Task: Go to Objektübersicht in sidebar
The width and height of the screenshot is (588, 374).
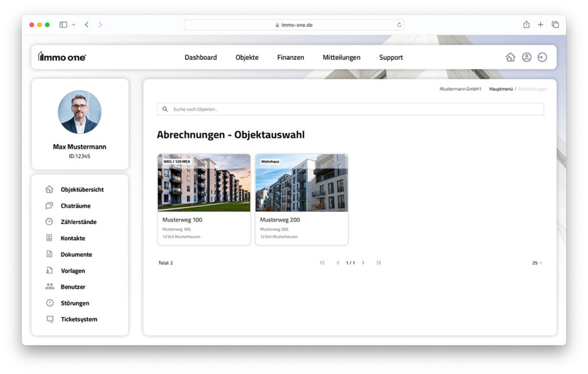Action: tap(82, 190)
